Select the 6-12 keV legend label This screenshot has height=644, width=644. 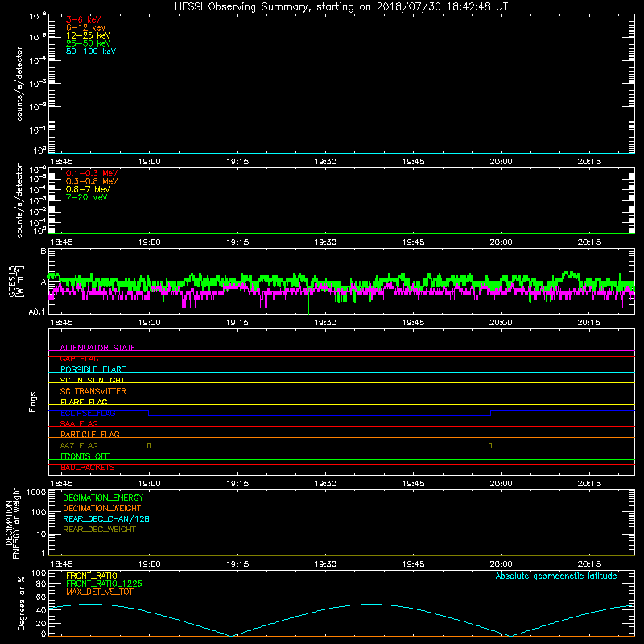(85, 27)
